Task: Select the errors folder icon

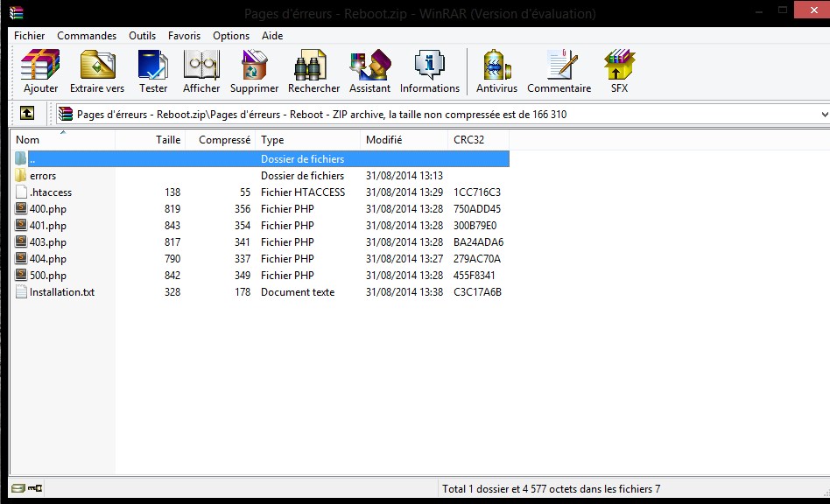Action: pyautogui.click(x=21, y=176)
